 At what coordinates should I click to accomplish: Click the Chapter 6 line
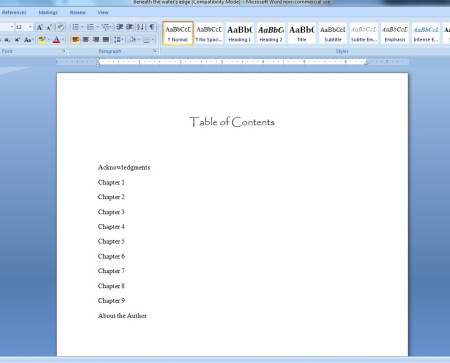tap(111, 256)
